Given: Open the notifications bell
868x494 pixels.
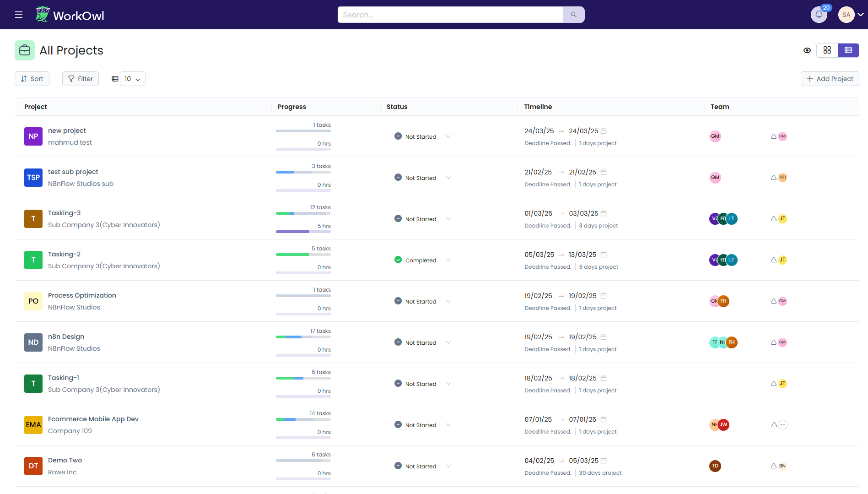Looking at the screenshot, I should pos(819,15).
